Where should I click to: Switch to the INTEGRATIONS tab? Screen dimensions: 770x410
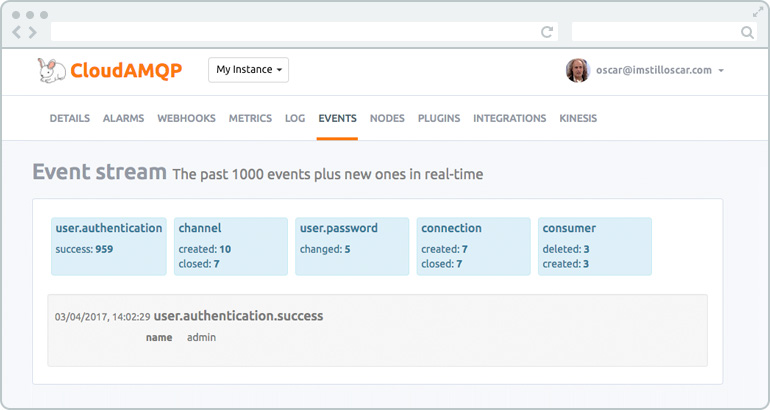click(510, 118)
